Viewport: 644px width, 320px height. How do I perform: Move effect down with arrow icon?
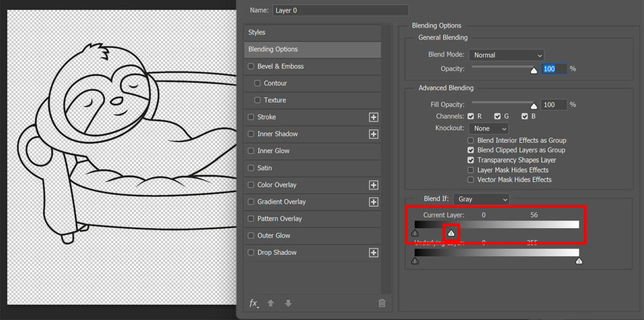[288, 303]
